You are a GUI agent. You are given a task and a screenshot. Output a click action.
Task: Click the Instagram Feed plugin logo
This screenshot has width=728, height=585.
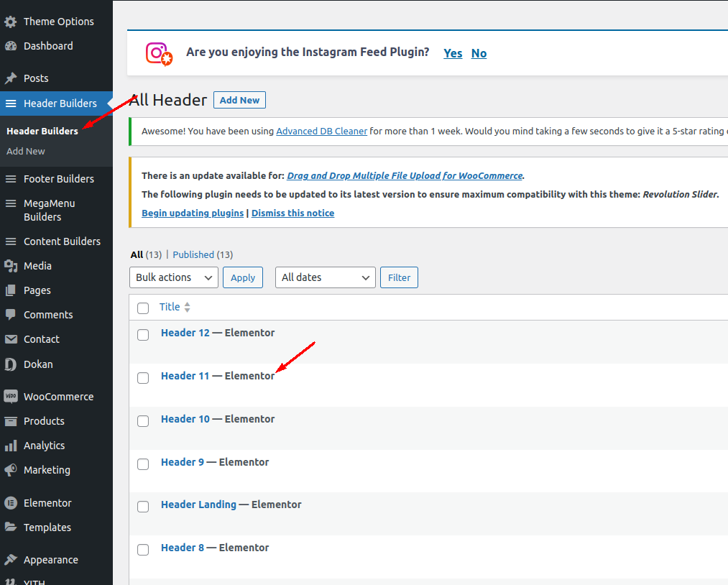160,54
